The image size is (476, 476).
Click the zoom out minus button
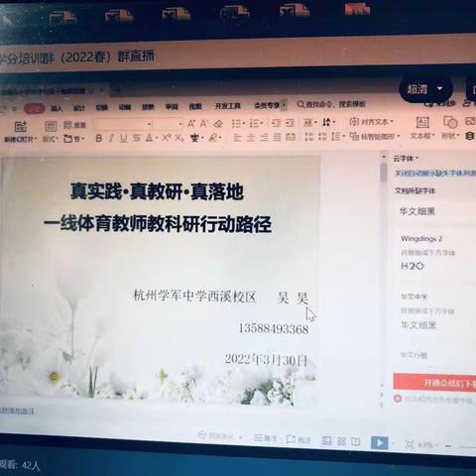tap(448, 446)
